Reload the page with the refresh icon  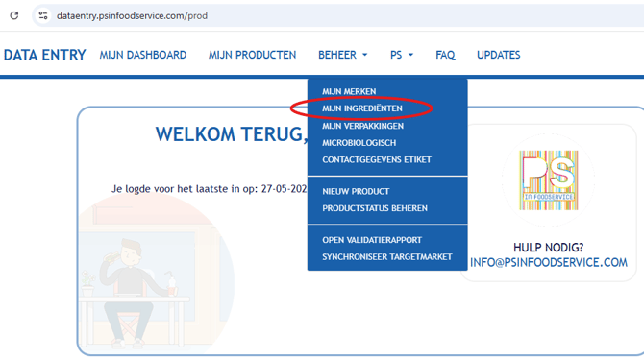tap(14, 15)
